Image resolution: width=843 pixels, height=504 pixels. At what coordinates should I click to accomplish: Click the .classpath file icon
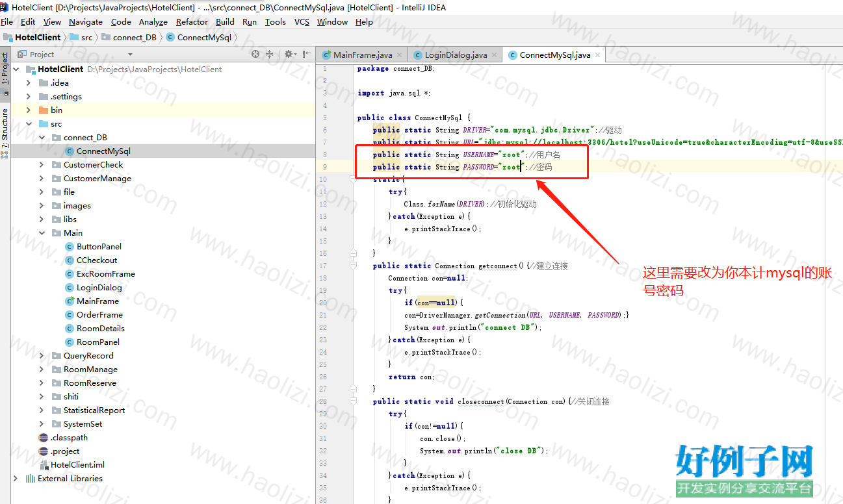44,438
